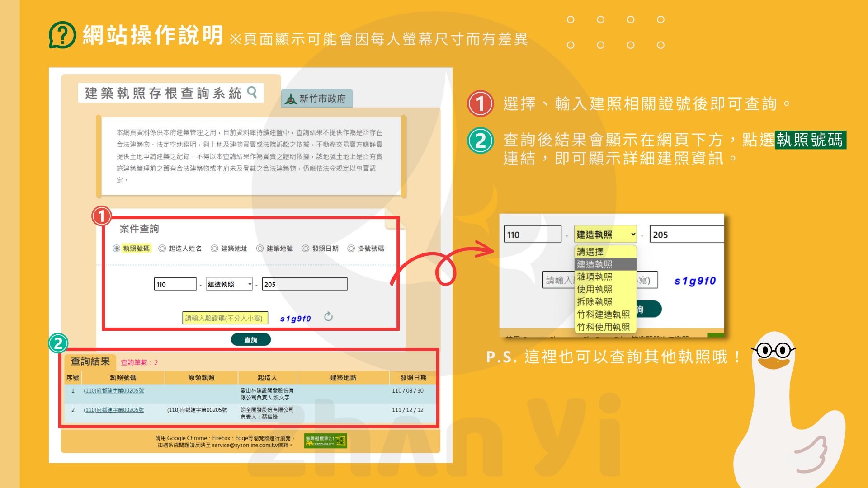The height and width of the screenshot is (488, 868).
Task: Click captcha image s1g9f0 in the search form
Action: [x=296, y=319]
